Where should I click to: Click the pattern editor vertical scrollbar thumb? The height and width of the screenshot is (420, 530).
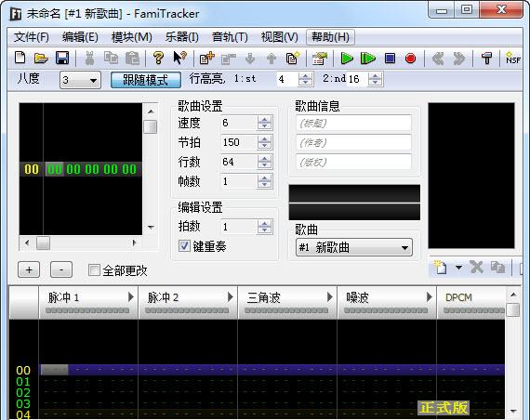tap(513, 309)
